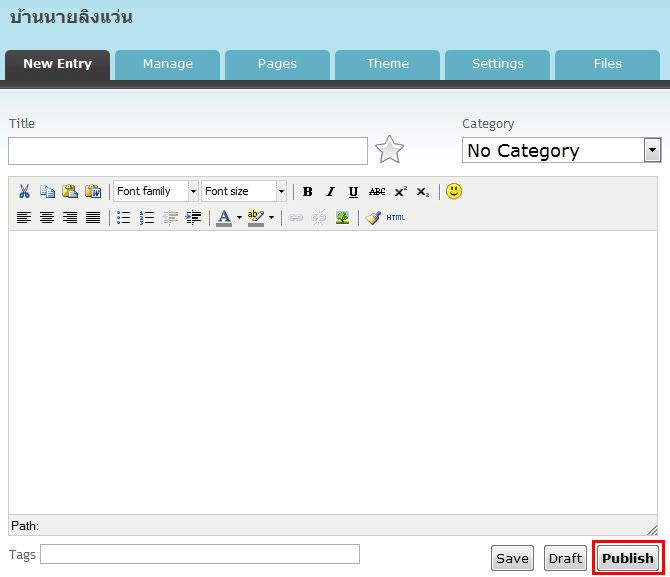The width and height of the screenshot is (670, 577).
Task: Click the Outdent icon
Action: click(170, 218)
